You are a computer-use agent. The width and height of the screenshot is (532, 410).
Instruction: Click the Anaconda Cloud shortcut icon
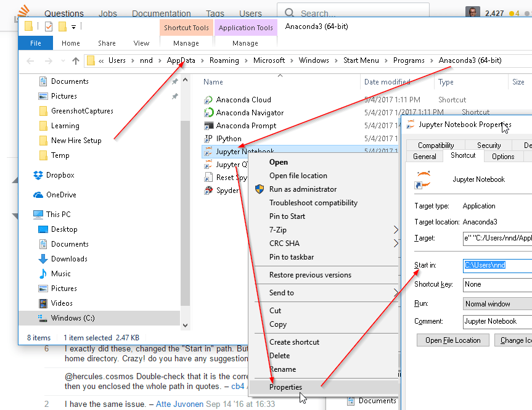208,100
